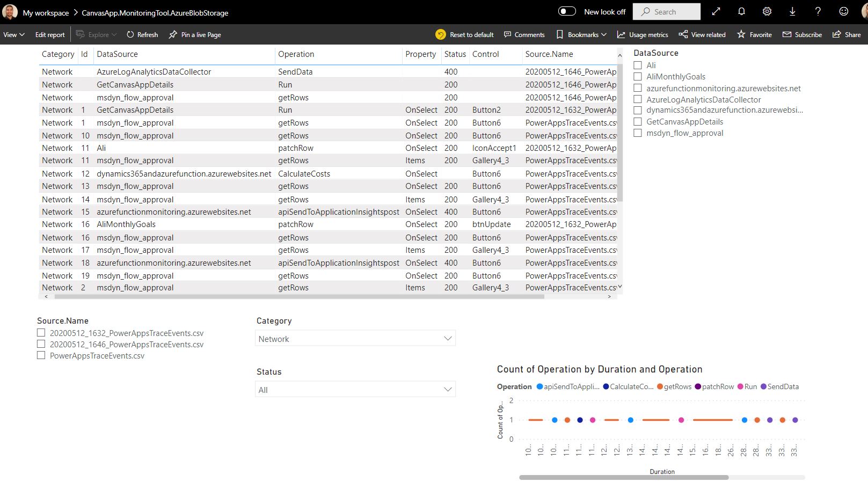Click the Reset to default label
Viewport: 868px width, 482px height.
471,34
